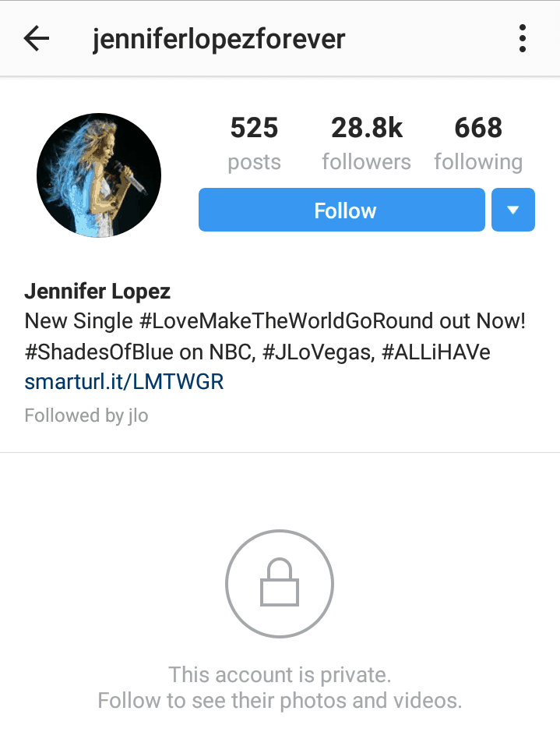This screenshot has height=732, width=560.
Task: Tap the 'followers' label under 28.8k
Action: [x=367, y=162]
